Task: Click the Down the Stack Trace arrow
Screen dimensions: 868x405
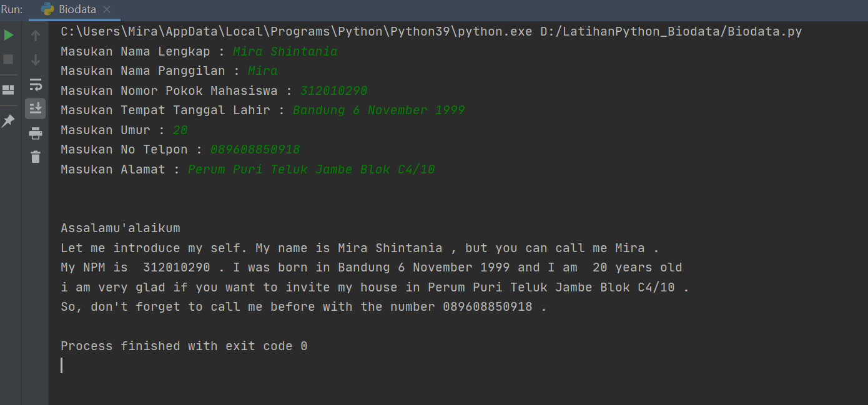Action: point(36,59)
